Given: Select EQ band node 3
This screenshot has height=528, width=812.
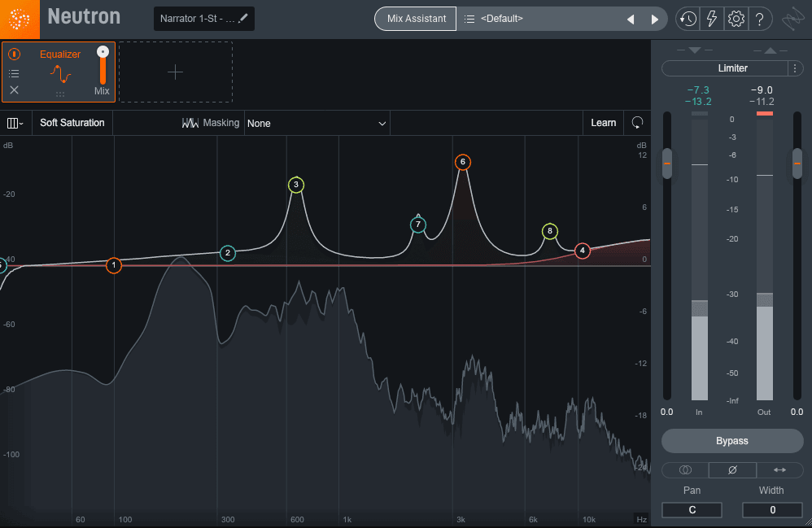Looking at the screenshot, I should coord(296,185).
